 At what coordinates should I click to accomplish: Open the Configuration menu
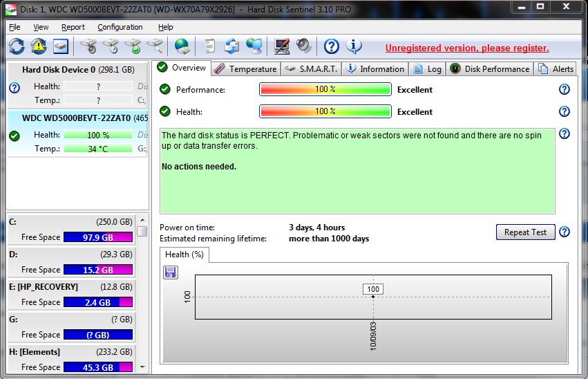pos(120,27)
